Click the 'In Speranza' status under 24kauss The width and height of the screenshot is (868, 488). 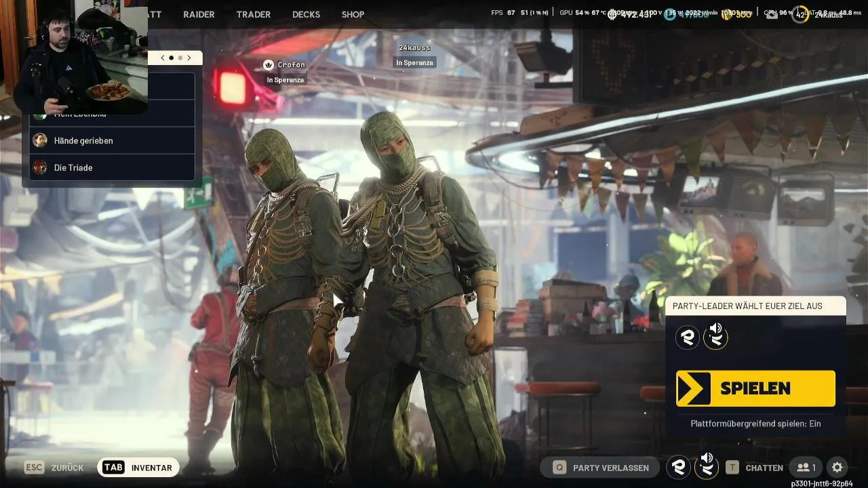(414, 63)
